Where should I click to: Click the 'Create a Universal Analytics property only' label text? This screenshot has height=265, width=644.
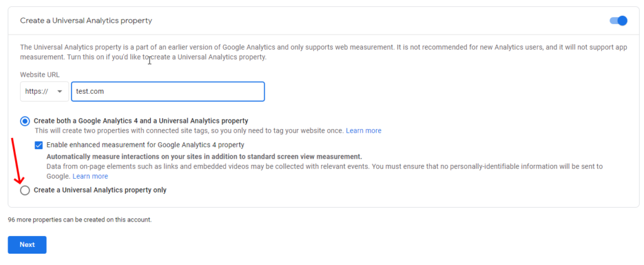click(x=100, y=190)
